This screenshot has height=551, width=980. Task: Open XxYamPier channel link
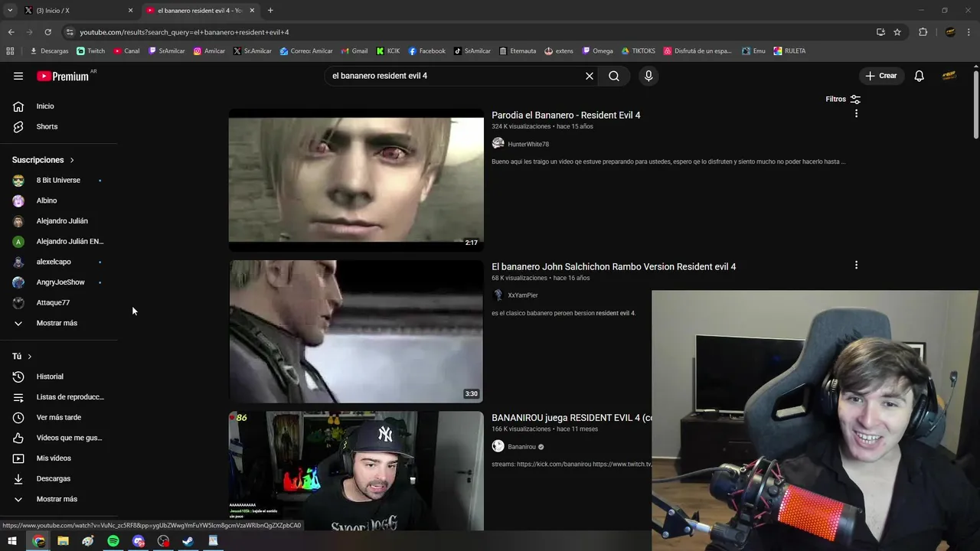point(523,295)
